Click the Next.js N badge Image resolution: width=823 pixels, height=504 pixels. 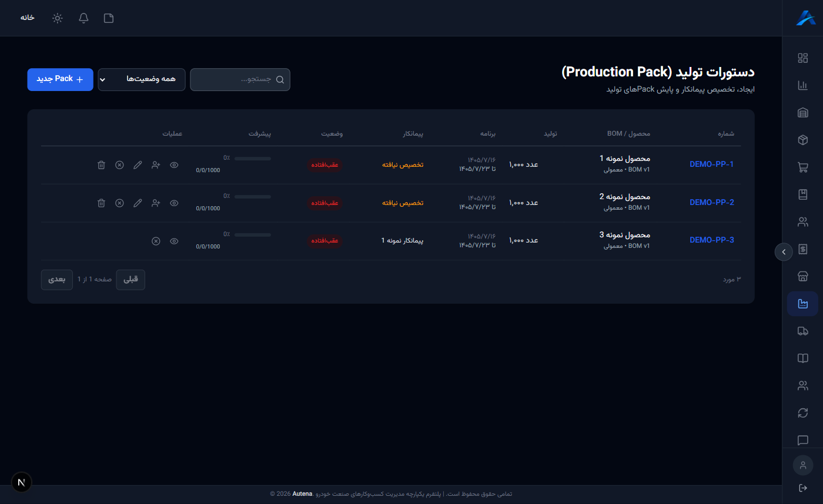[x=22, y=482]
